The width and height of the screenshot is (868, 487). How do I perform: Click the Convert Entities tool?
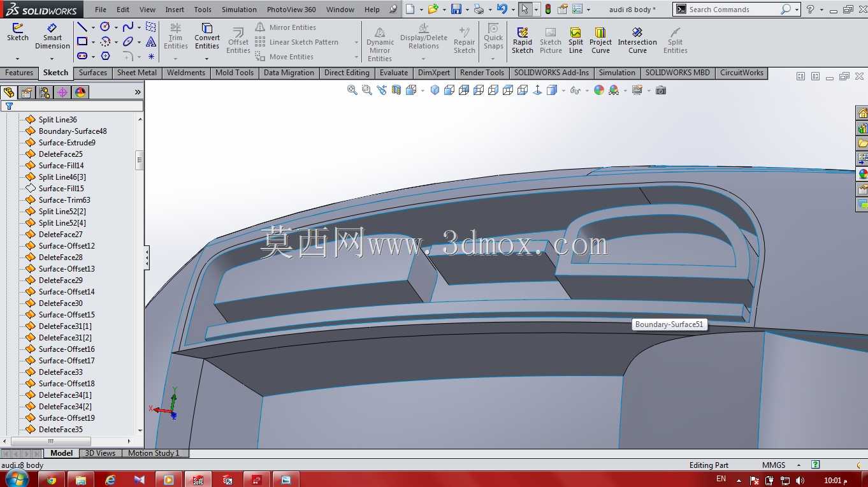point(207,36)
